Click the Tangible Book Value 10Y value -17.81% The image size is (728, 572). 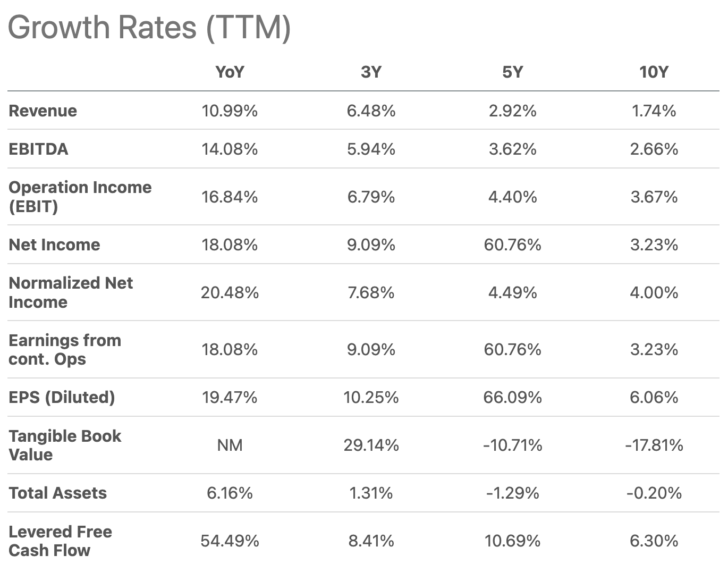pyautogui.click(x=654, y=445)
